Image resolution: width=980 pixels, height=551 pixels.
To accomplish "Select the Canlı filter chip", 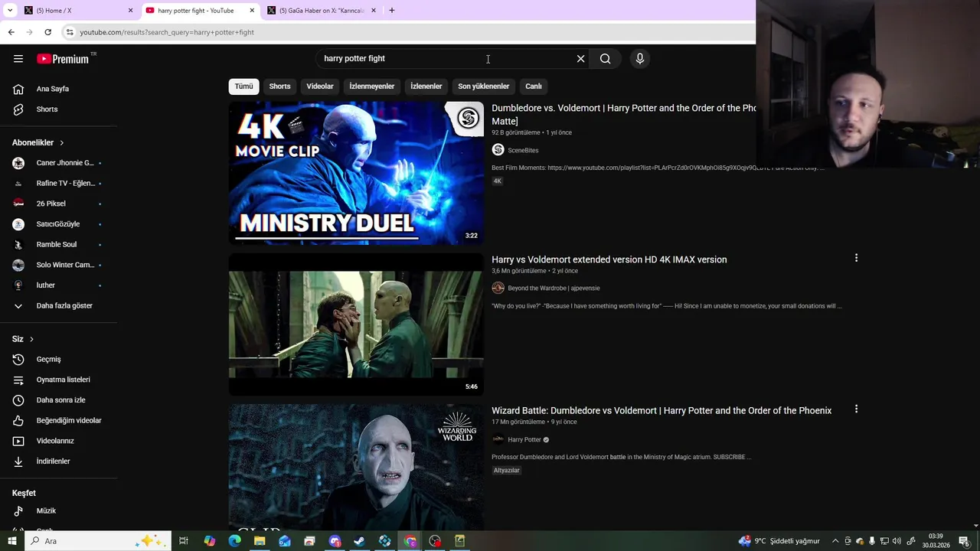I will (534, 86).
